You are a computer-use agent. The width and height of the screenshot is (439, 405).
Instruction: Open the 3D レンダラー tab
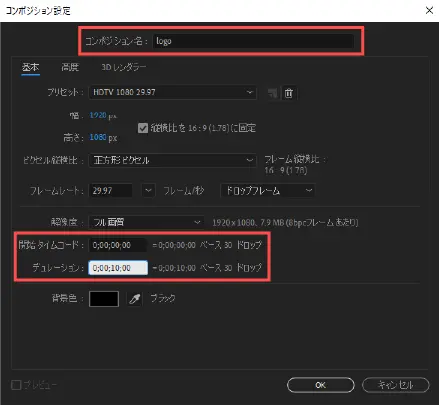click(x=124, y=67)
